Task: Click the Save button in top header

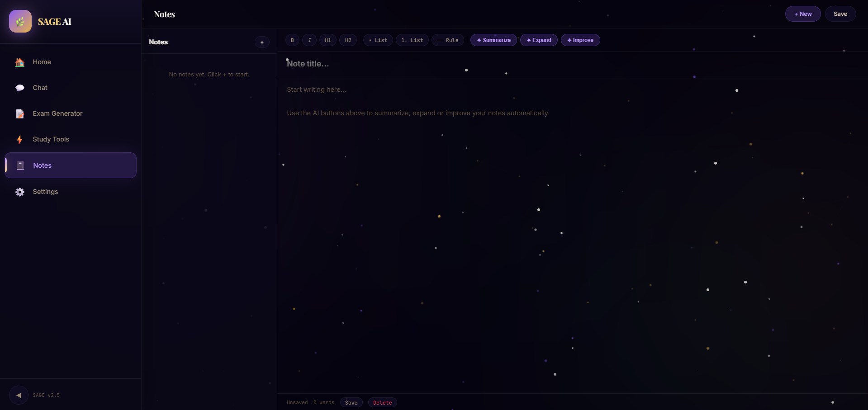Action: [840, 14]
